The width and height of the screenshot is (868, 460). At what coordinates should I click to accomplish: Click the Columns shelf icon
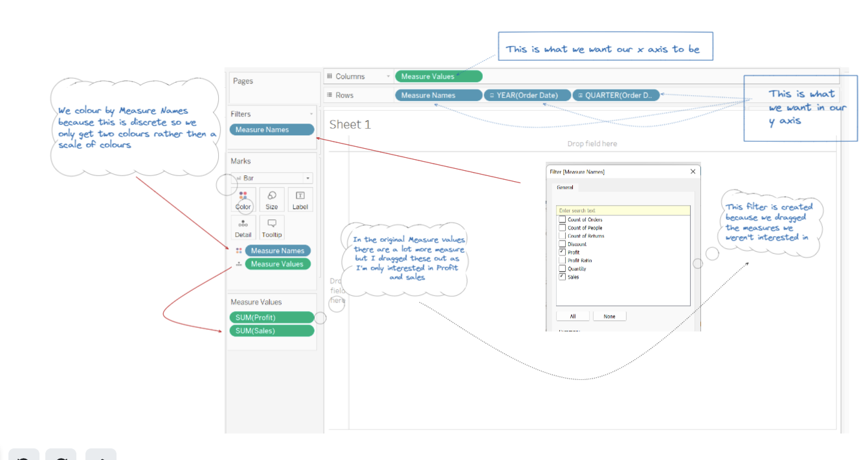tap(329, 76)
